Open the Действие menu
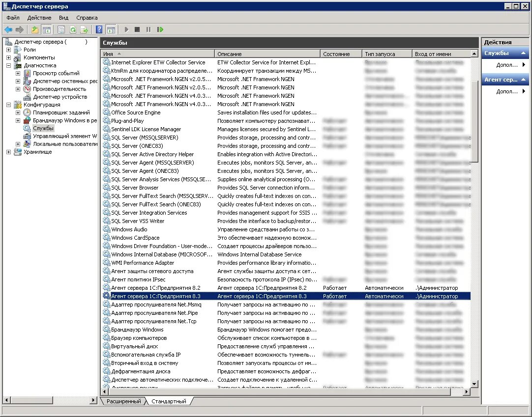This screenshot has height=417, width=532. point(39,18)
